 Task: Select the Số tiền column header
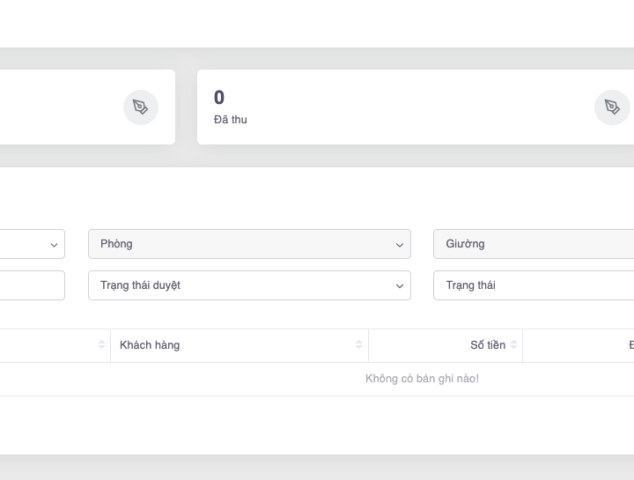pyautogui.click(x=486, y=345)
